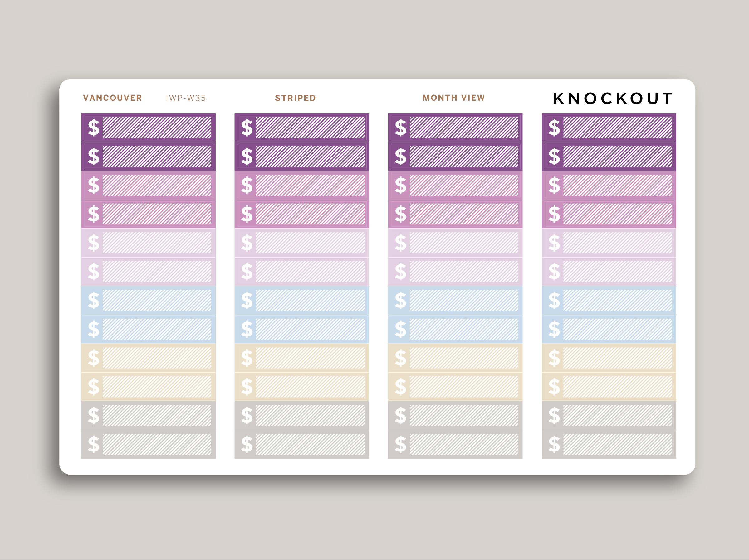Click the dollar sign on the second column's first lavender sticker
Image resolution: width=749 pixels, height=560 pixels.
247,243
